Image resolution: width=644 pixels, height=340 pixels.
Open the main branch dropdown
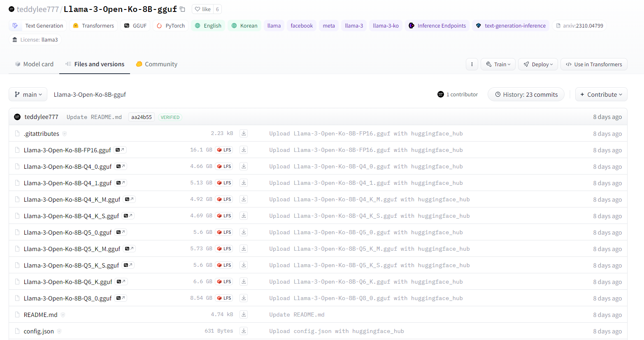[28, 94]
